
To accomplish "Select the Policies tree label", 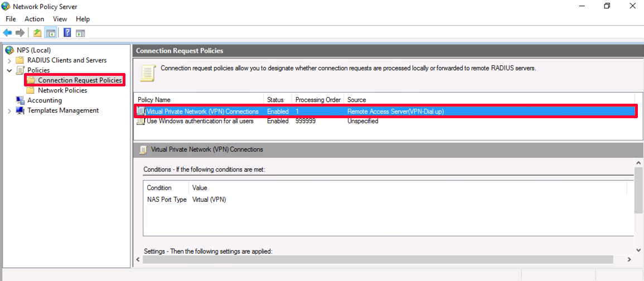I will pyautogui.click(x=38, y=70).
